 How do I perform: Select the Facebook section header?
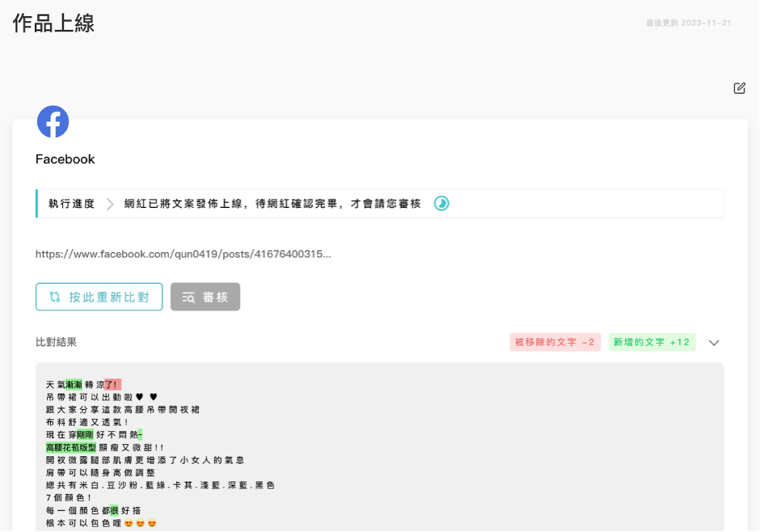tap(65, 159)
